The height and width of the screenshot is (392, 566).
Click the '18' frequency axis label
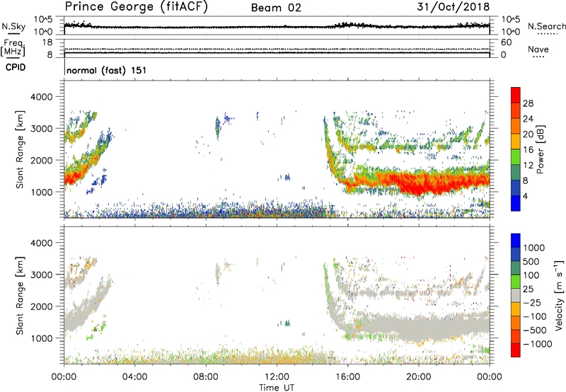point(47,42)
